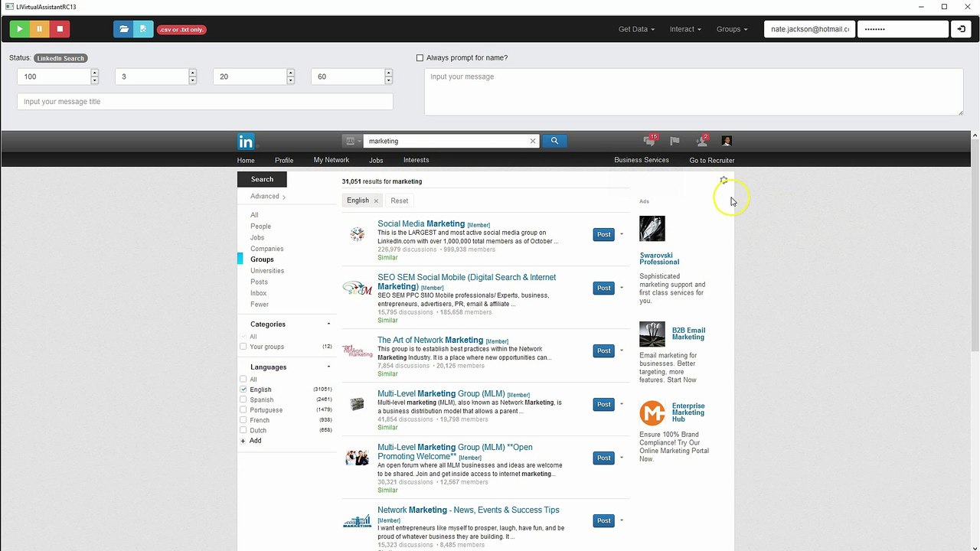The width and height of the screenshot is (980, 551).
Task: Click the email address login field
Action: click(x=810, y=29)
